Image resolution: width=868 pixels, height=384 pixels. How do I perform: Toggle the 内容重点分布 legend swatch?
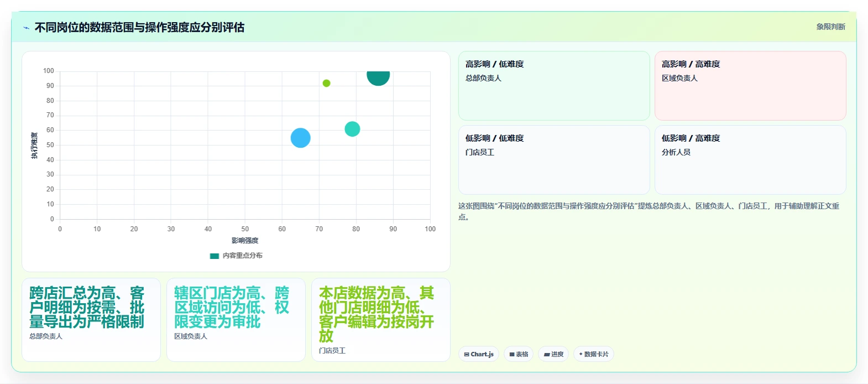coord(215,256)
